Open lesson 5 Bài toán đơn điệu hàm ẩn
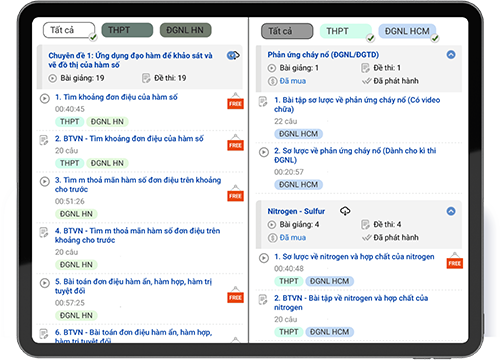 [133, 286]
